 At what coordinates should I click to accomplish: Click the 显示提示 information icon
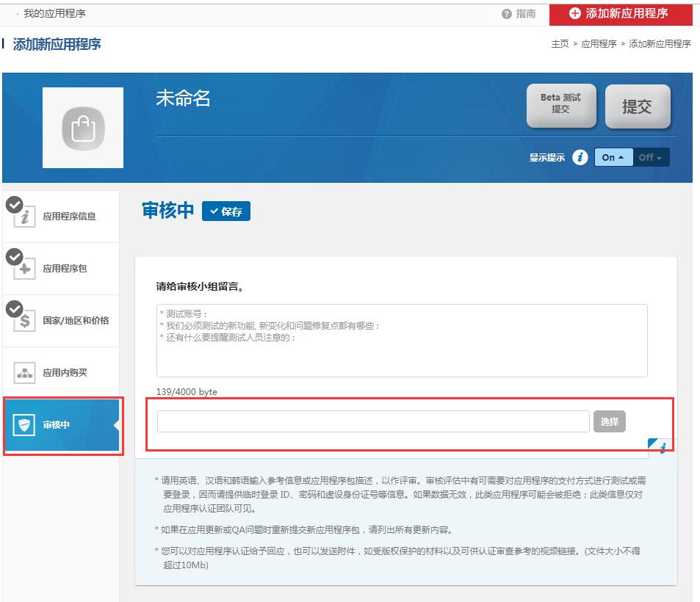tap(580, 157)
